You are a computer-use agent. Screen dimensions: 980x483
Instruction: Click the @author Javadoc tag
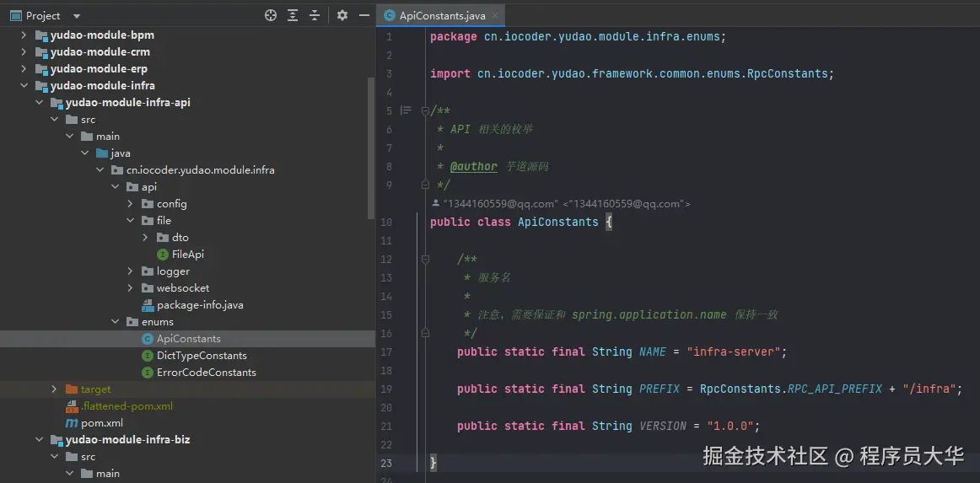474,166
